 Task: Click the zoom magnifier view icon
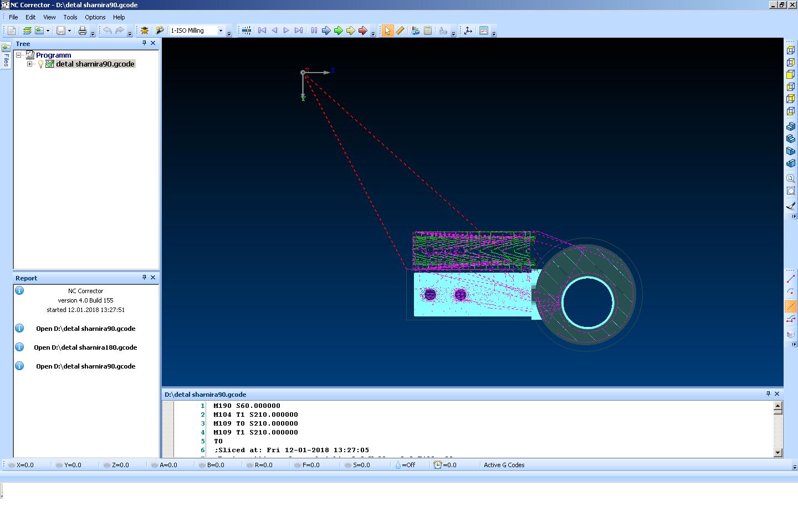pyautogui.click(x=790, y=178)
